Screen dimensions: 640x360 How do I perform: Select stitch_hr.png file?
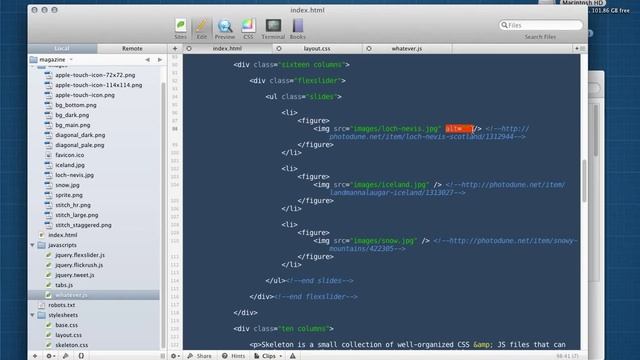coord(73,205)
